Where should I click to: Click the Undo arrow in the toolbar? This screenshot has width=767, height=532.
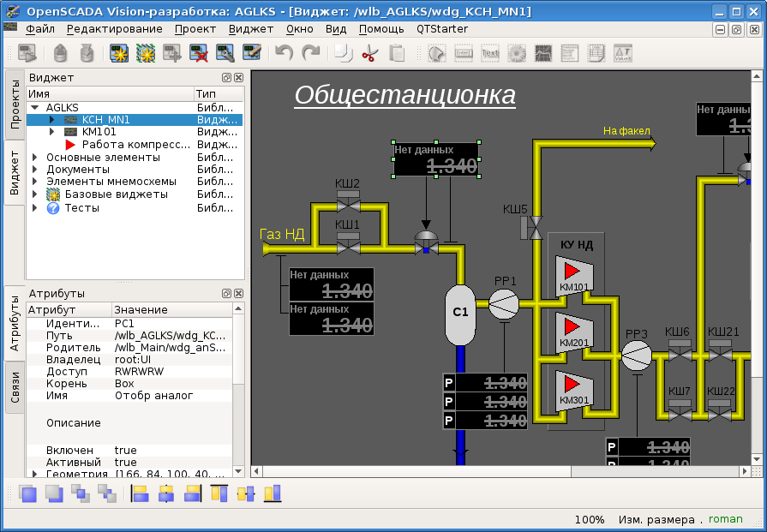284,53
